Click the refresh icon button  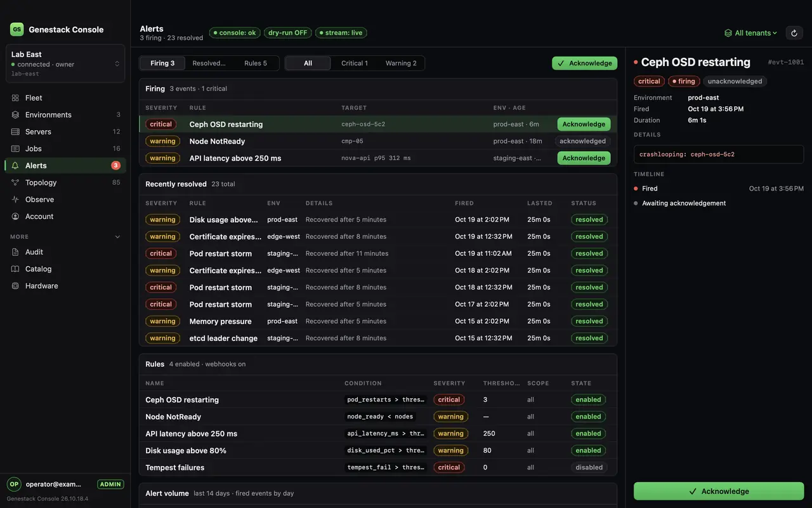click(795, 33)
